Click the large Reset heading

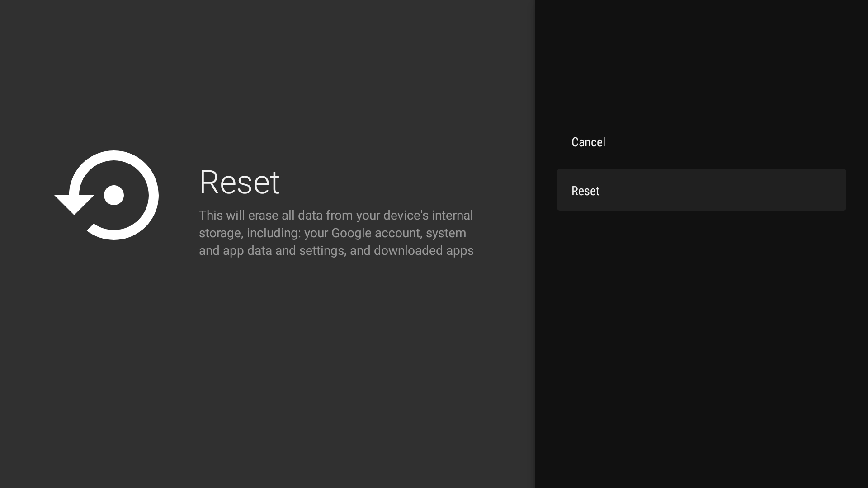tap(239, 182)
